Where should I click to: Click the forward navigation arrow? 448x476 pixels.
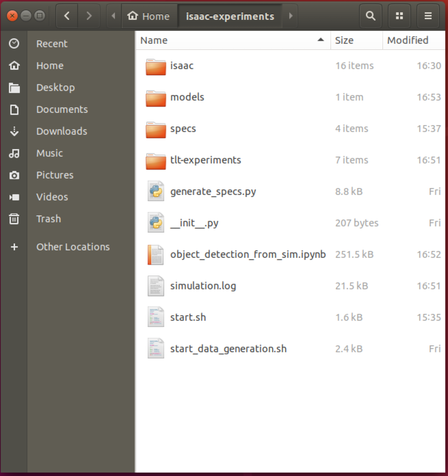click(x=89, y=16)
